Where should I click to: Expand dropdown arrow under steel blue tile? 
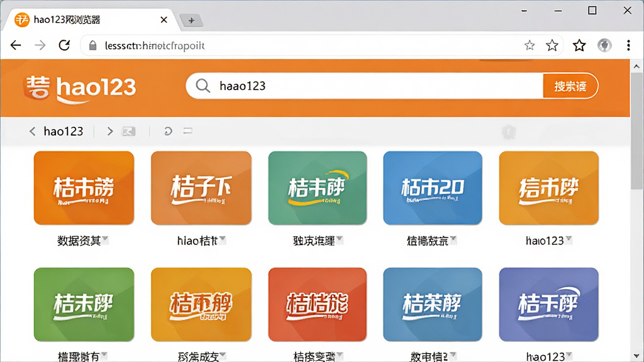(x=453, y=354)
